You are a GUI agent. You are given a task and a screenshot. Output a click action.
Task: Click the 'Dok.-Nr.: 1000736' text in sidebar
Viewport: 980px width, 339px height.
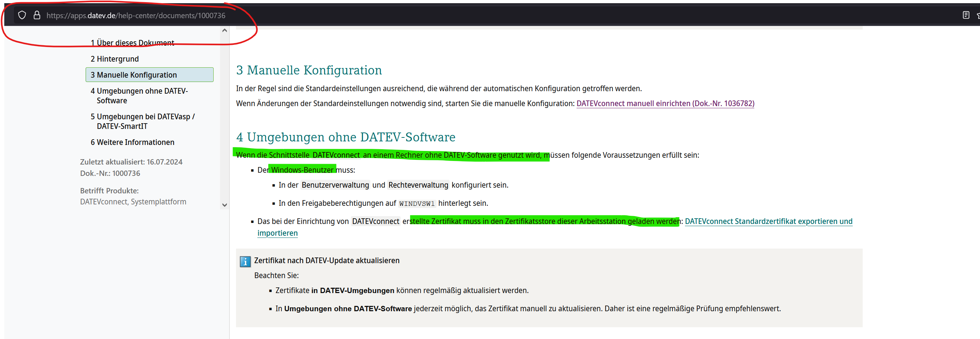pos(110,173)
